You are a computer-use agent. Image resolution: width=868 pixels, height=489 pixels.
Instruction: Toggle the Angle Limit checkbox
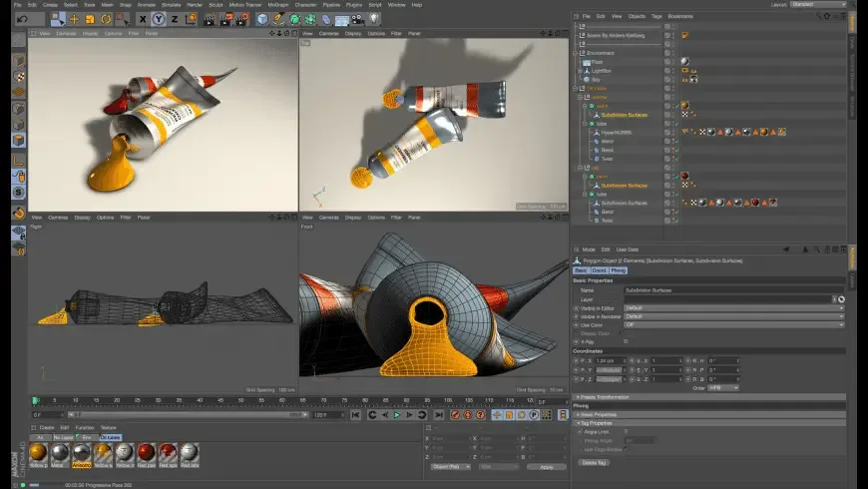coord(627,431)
